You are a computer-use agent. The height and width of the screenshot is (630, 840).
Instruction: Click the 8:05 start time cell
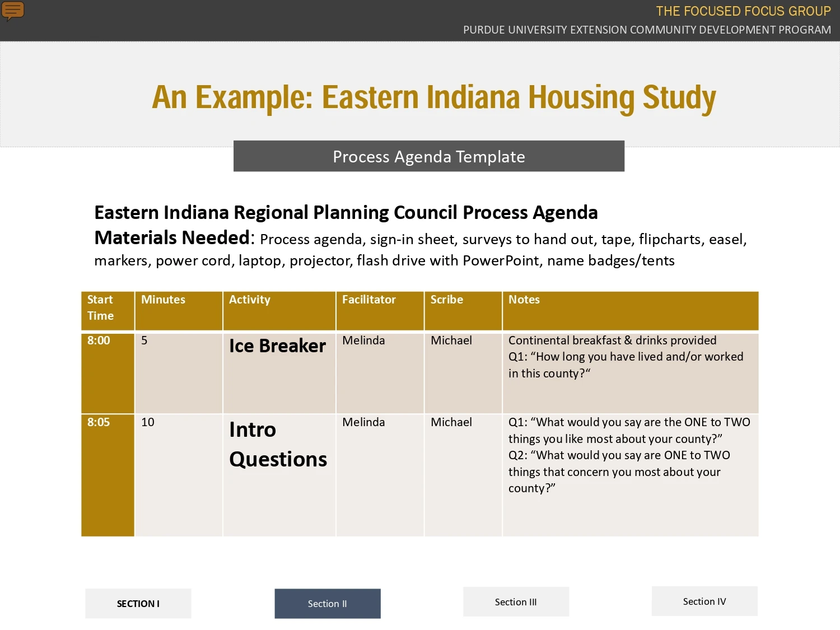click(x=108, y=475)
